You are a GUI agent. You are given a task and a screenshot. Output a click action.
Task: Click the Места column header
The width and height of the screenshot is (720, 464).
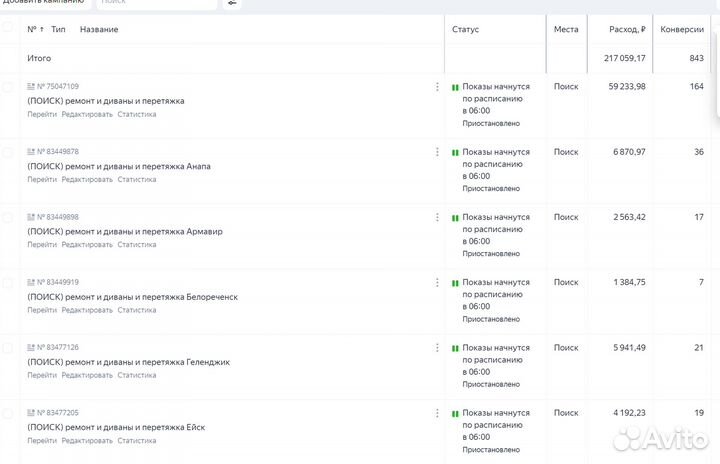click(566, 29)
